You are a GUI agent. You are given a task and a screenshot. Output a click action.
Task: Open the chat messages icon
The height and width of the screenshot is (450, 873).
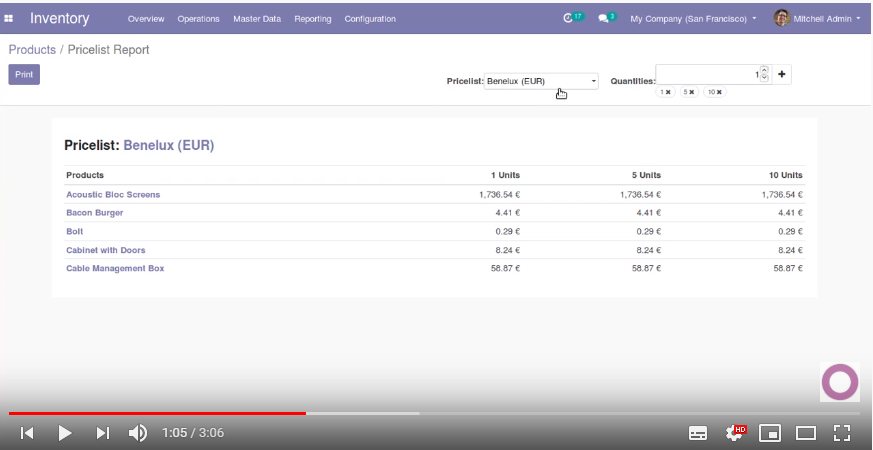[x=605, y=18]
